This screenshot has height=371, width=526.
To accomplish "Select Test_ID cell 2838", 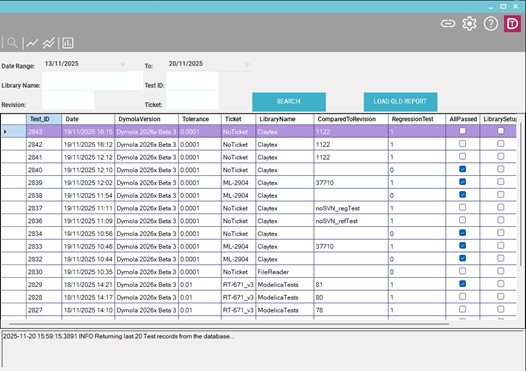I will 44,196.
